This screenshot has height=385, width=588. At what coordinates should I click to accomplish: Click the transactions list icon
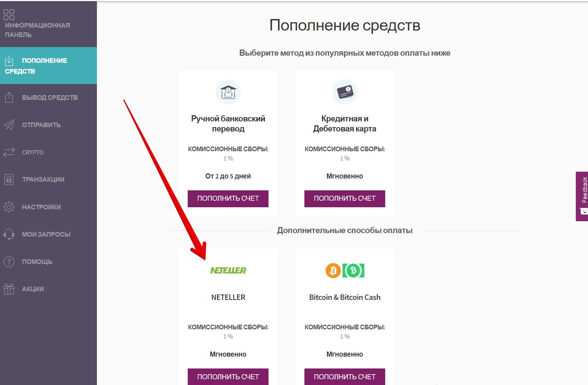point(9,179)
